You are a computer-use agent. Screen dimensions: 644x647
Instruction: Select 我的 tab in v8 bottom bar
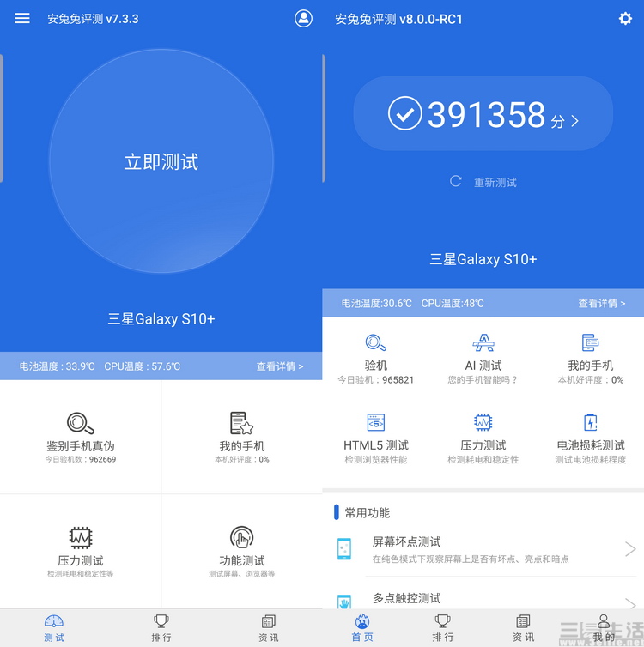(x=604, y=628)
